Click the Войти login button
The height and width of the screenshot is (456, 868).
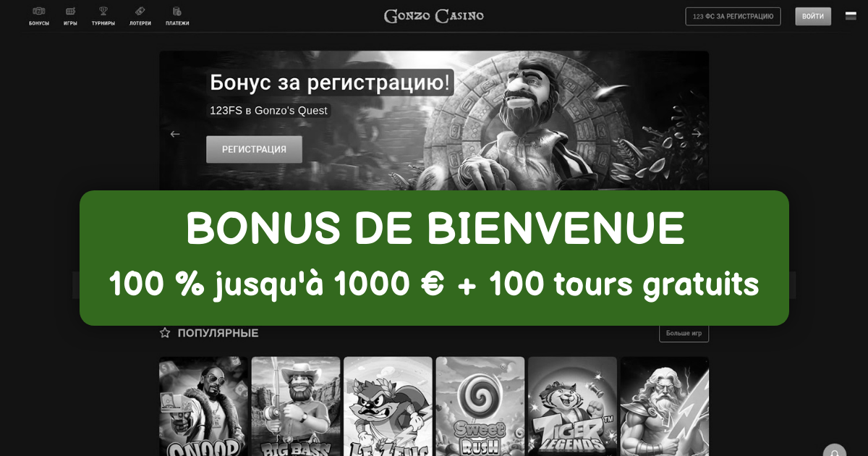[x=813, y=16]
